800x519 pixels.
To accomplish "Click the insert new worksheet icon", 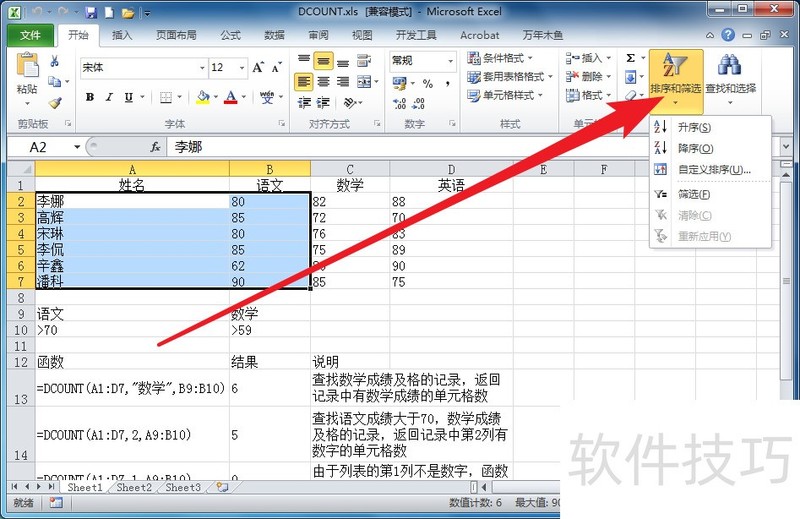I will pyautogui.click(x=222, y=487).
